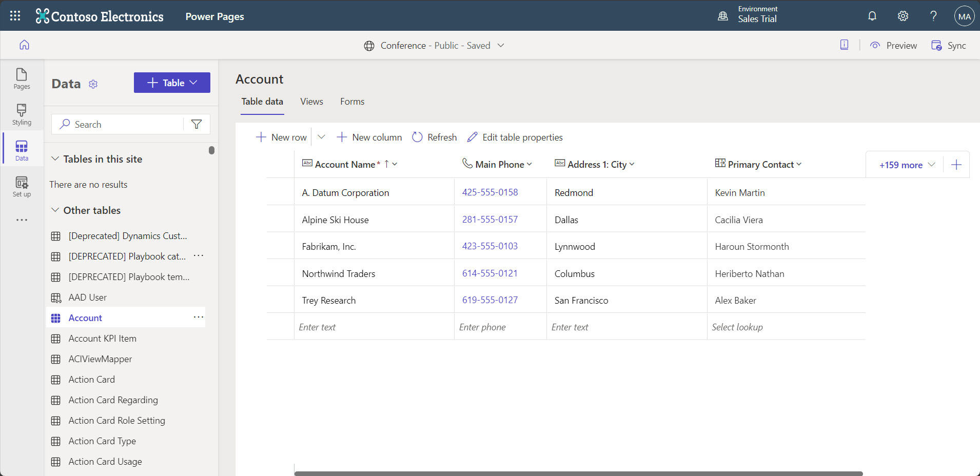Add a new Table
This screenshot has width=980, height=476.
pyautogui.click(x=172, y=83)
